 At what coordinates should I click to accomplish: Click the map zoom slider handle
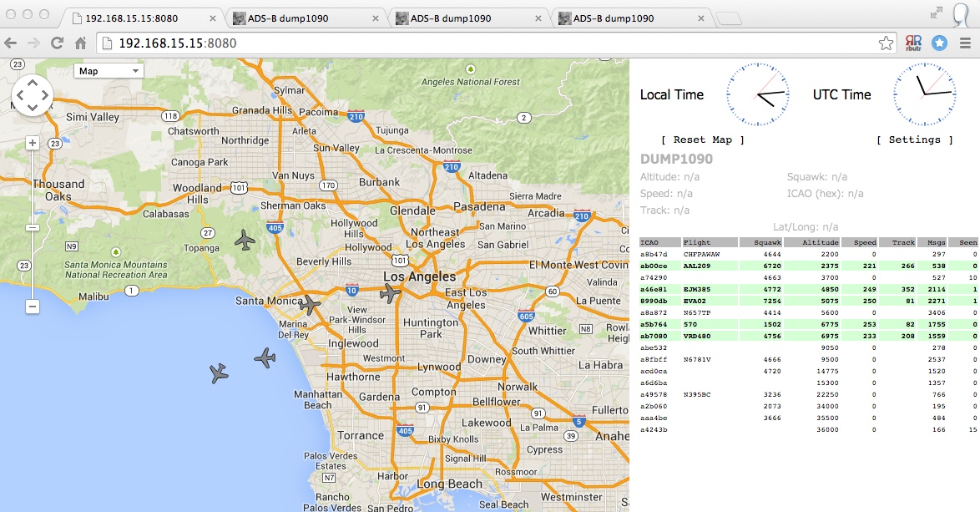(x=32, y=226)
